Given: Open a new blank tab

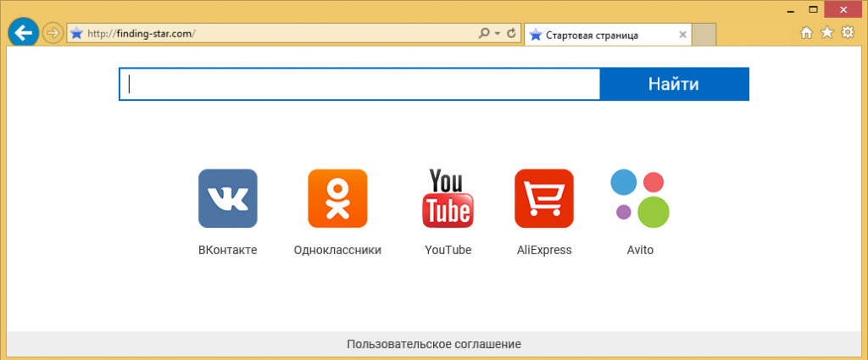Looking at the screenshot, I should pyautogui.click(x=705, y=35).
